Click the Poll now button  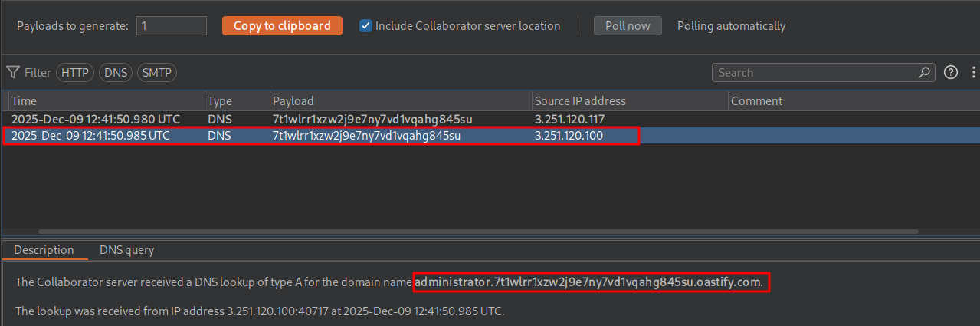[x=628, y=26]
